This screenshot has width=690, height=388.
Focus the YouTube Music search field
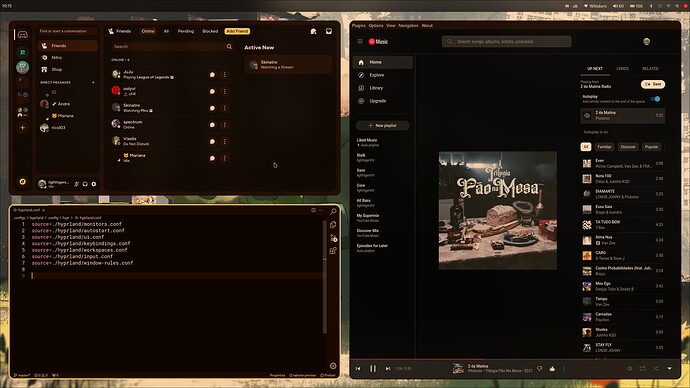pyautogui.click(x=506, y=41)
